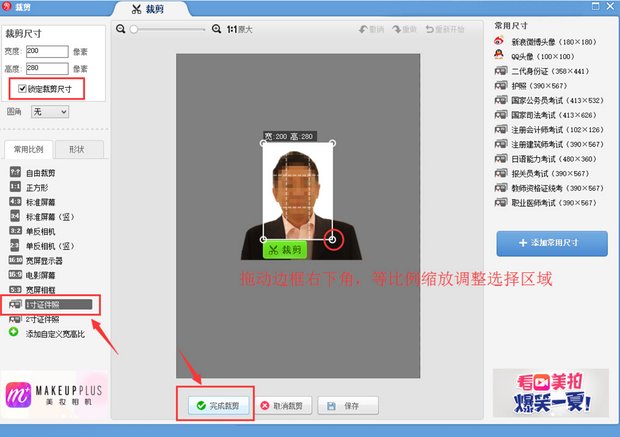
Task: Click the zoom slider handle
Action: coord(134,29)
